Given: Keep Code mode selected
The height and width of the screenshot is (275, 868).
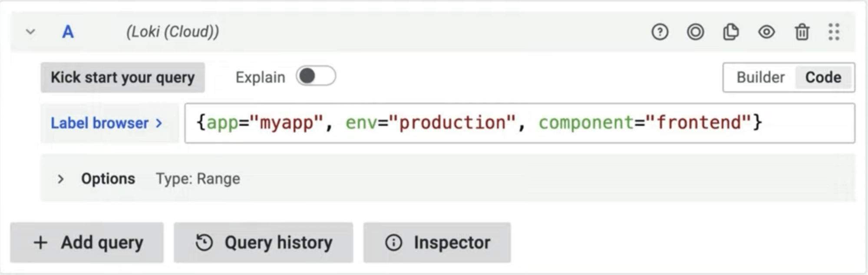Looking at the screenshot, I should point(823,77).
